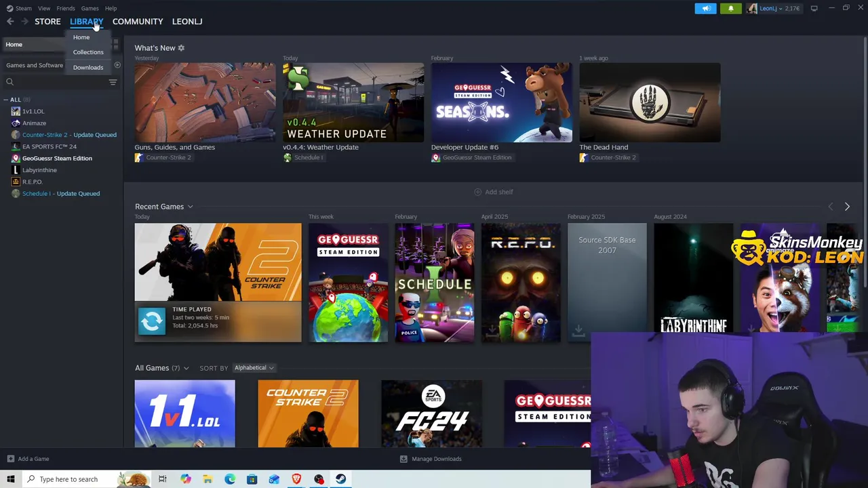Viewport: 868px width, 488px height.
Task: Collapse the ALL games category
Action: 5,100
